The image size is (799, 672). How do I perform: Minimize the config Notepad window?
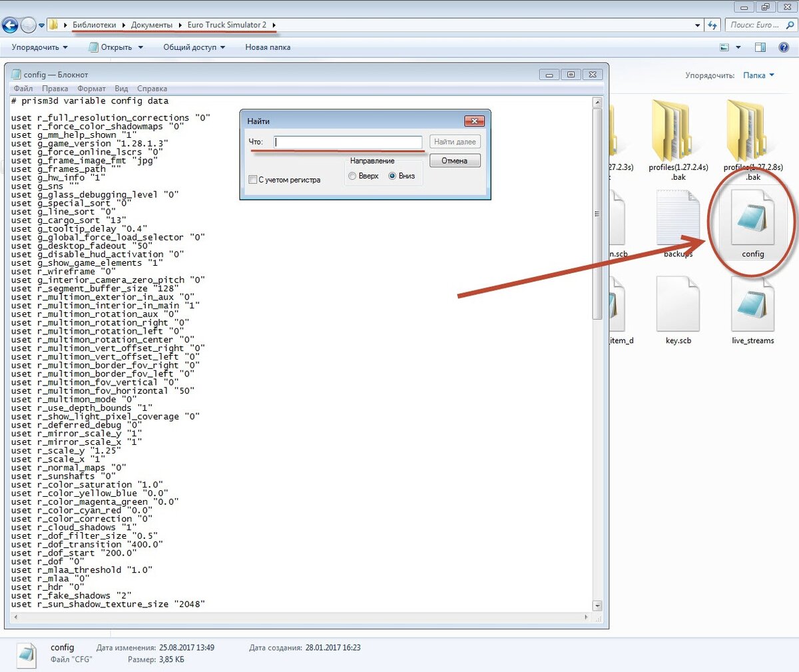pyautogui.click(x=549, y=75)
